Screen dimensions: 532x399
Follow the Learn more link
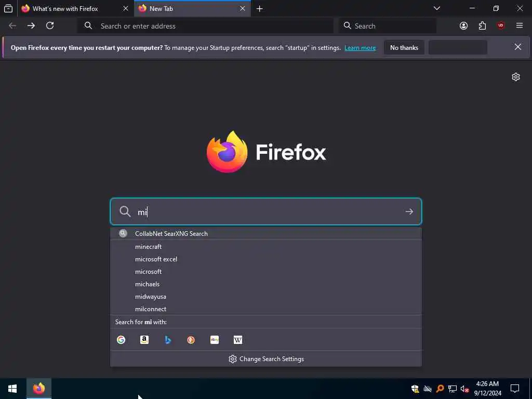point(360,48)
